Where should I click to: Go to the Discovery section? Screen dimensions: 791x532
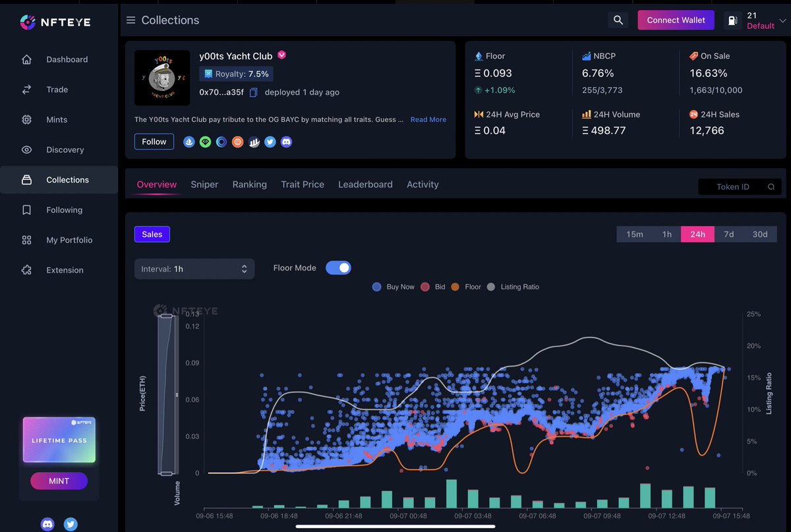coord(65,150)
